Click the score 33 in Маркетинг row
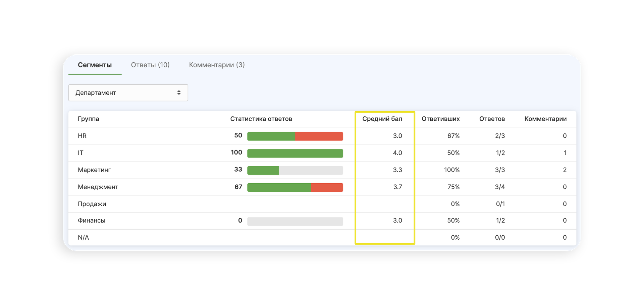 (238, 170)
